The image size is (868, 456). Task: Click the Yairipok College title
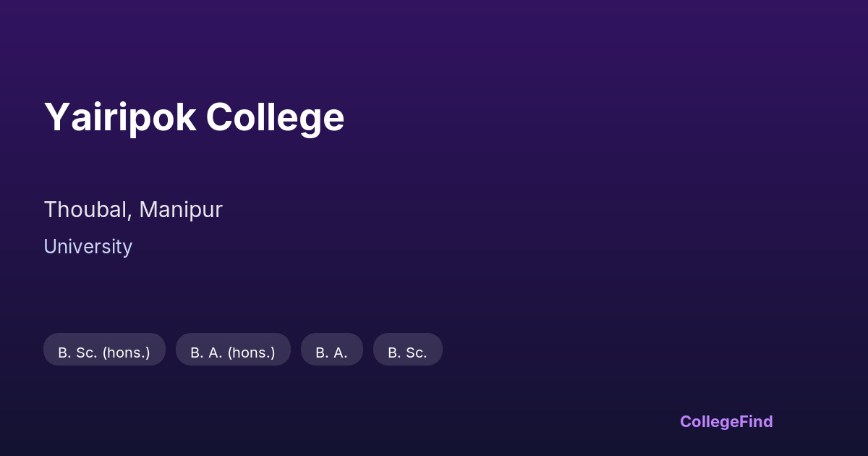tap(194, 117)
